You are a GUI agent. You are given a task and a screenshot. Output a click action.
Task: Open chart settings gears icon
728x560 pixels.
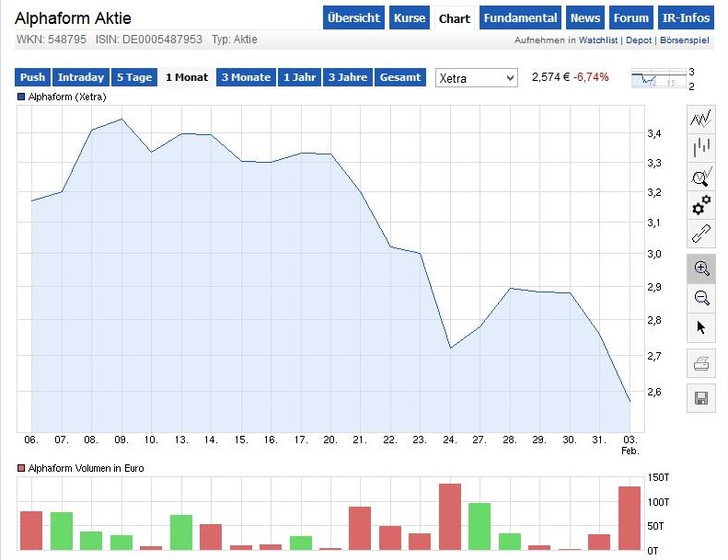pos(701,204)
